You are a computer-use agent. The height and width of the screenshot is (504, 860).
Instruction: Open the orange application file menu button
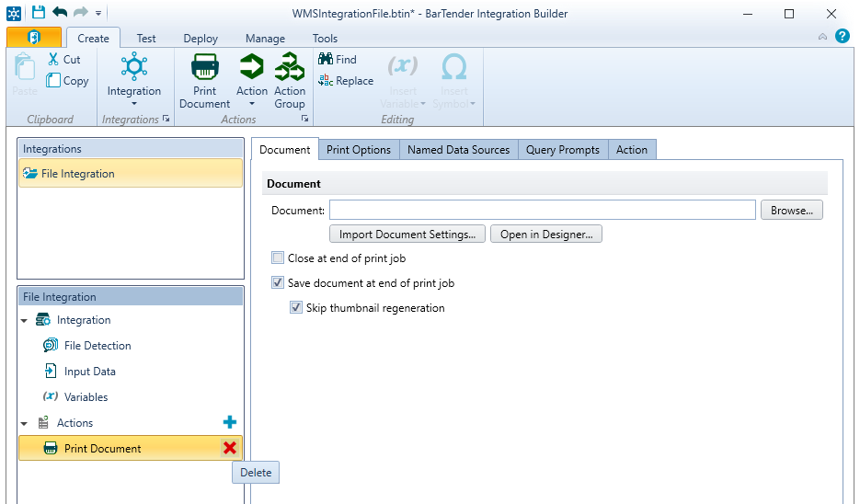tap(34, 38)
